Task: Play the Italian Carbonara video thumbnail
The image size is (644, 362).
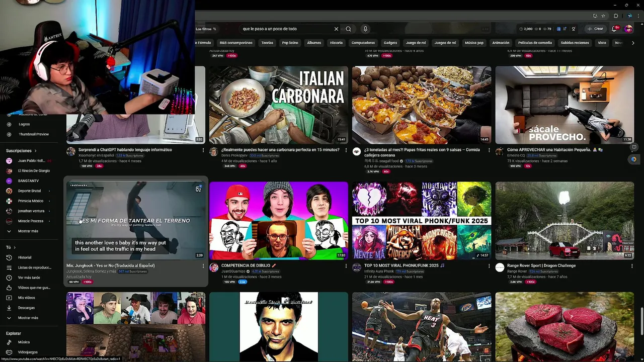Action: coord(279,105)
